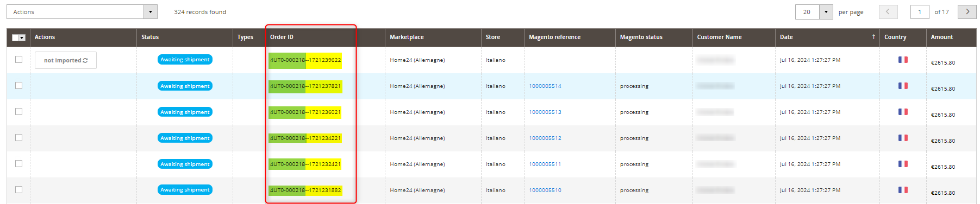Click the flag icon for reference 1000005511 row
980x204 pixels.
(x=903, y=164)
